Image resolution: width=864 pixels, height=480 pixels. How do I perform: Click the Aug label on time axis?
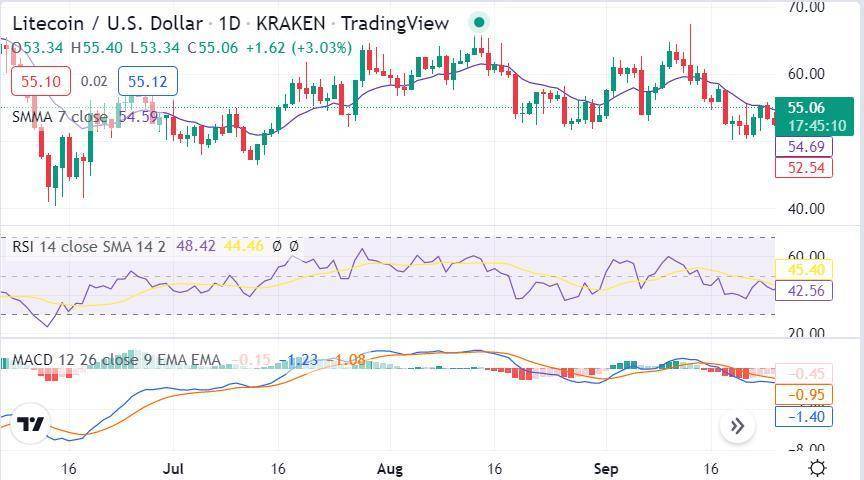pos(390,469)
